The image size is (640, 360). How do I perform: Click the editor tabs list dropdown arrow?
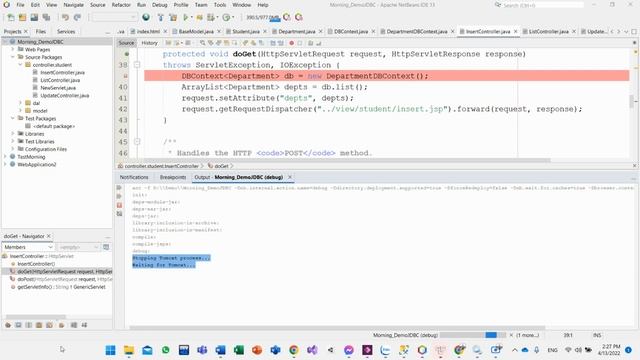click(x=626, y=31)
